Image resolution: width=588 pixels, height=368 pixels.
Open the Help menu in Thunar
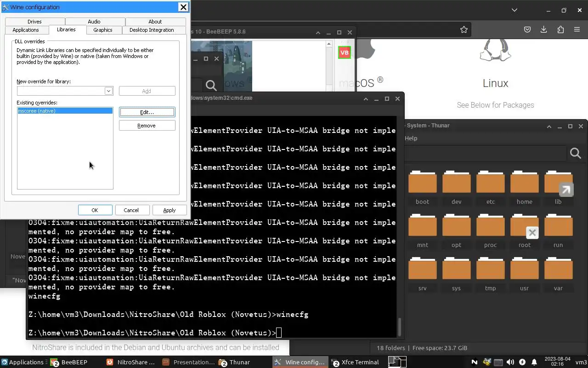point(411,138)
